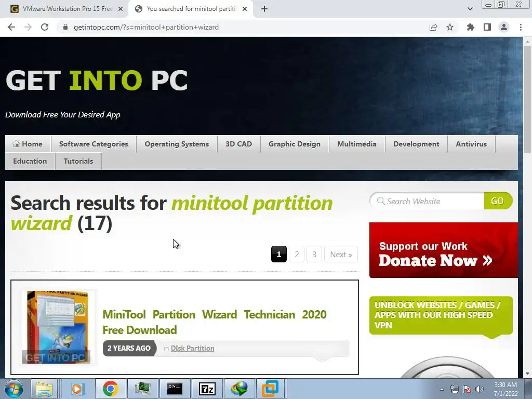Click the browser forward arrow
The width and height of the screenshot is (532, 399).
[28, 27]
